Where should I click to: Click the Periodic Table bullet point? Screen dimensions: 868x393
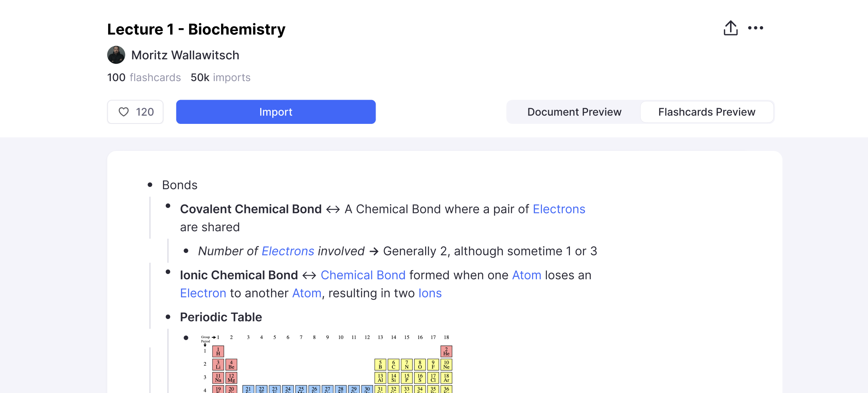click(x=168, y=317)
